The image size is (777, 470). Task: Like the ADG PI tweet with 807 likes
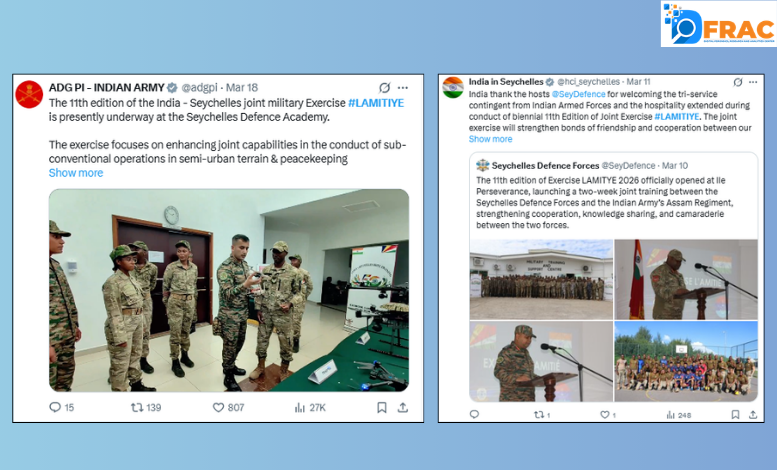pyautogui.click(x=218, y=408)
